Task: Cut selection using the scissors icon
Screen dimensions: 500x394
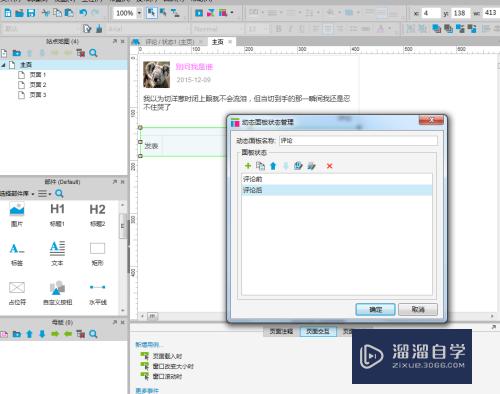Action: coord(46,13)
